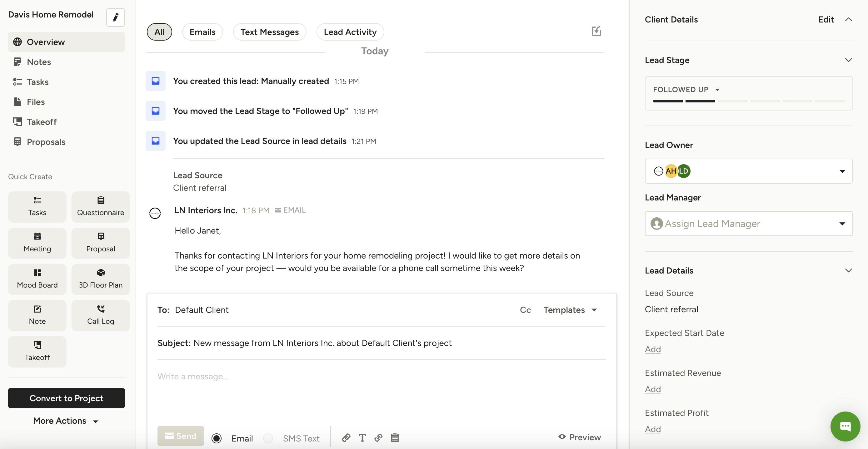
Task: Quick create a Questionnaire
Action: click(x=100, y=207)
